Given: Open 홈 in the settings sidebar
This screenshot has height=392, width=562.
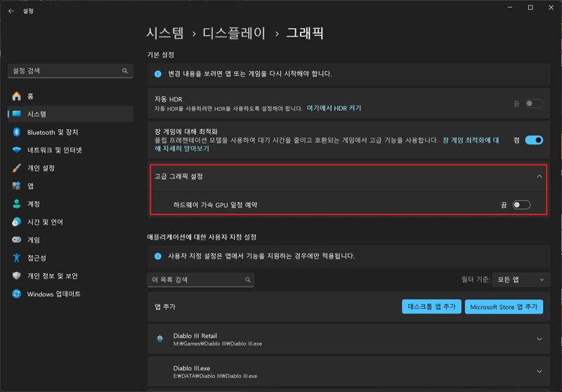Looking at the screenshot, I should [71, 96].
